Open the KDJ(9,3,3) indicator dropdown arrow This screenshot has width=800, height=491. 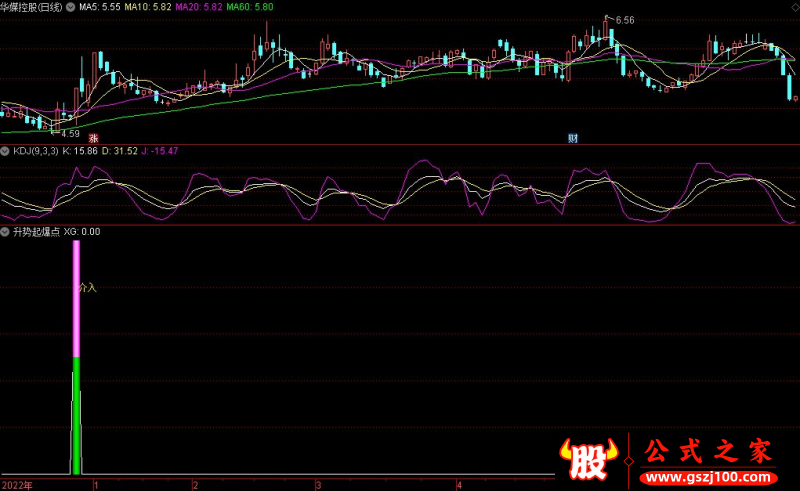click(x=5, y=151)
